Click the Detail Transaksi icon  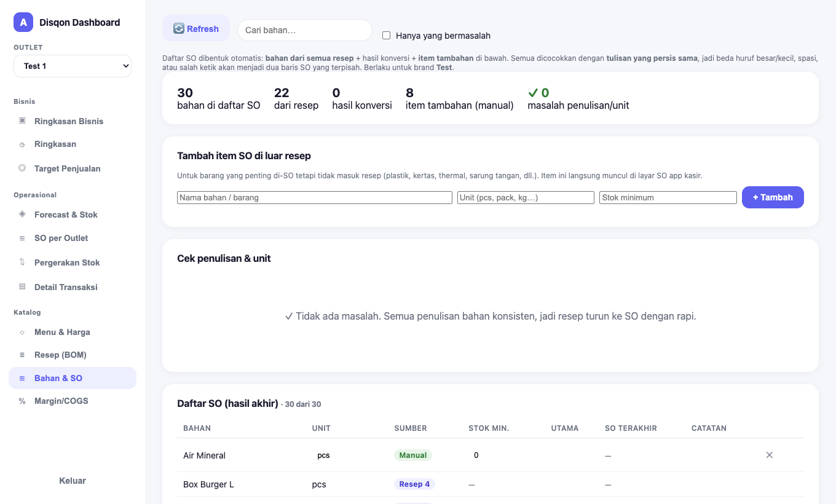point(22,286)
